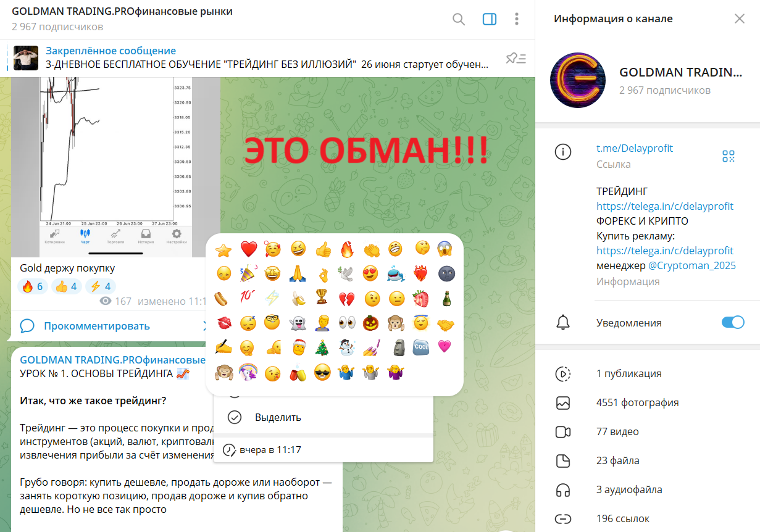The width and height of the screenshot is (760, 532).
Task: Open the pinned message banner
Action: 265,58
